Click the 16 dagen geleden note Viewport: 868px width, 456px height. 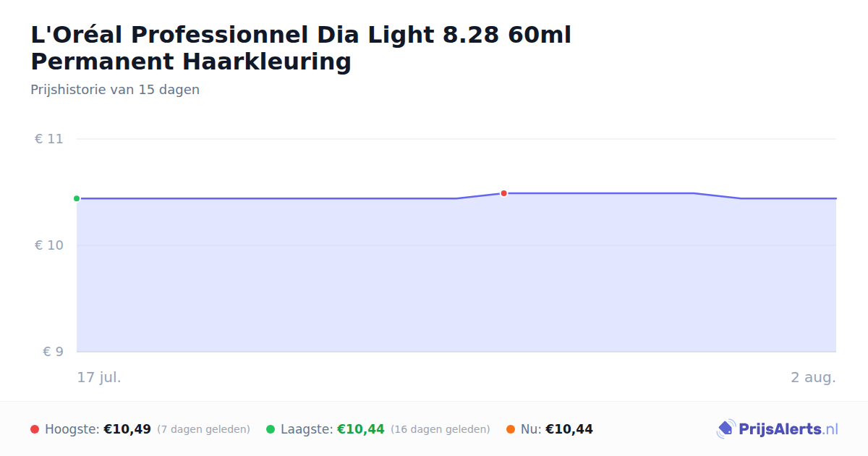pyautogui.click(x=441, y=429)
